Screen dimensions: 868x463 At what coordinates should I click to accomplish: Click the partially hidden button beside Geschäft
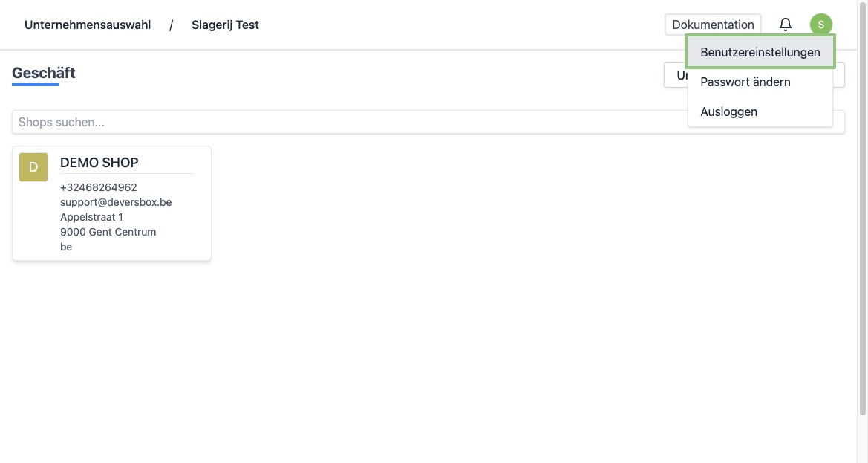click(x=675, y=75)
